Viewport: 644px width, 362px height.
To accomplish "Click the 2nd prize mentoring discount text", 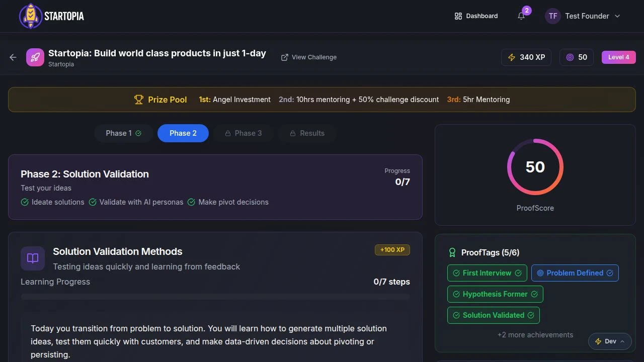I will coord(359,100).
